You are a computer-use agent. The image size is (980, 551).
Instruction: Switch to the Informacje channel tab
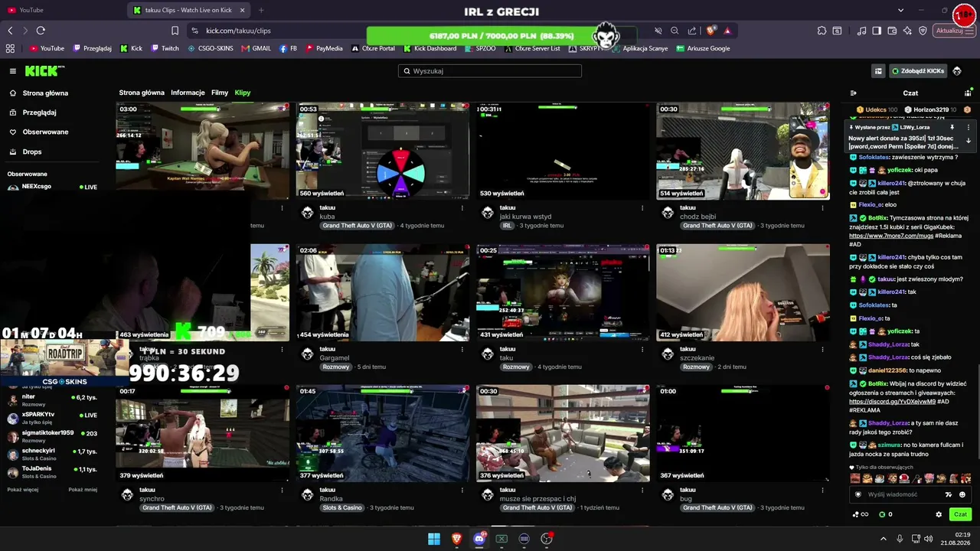coord(188,93)
